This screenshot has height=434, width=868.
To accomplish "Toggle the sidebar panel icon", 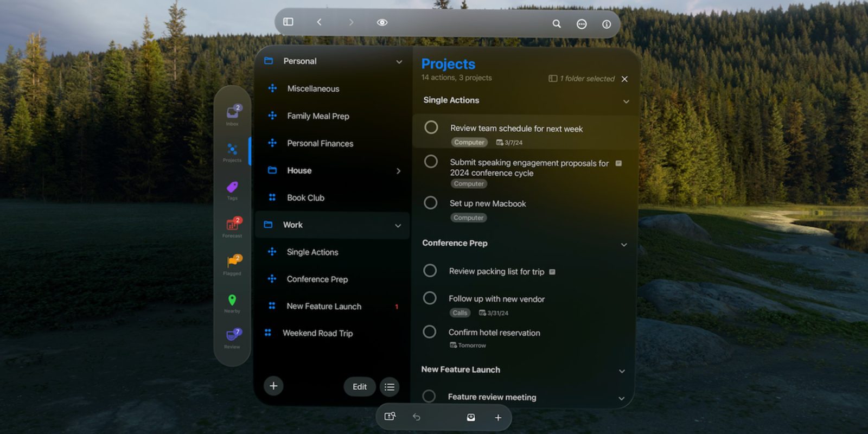I will point(288,22).
